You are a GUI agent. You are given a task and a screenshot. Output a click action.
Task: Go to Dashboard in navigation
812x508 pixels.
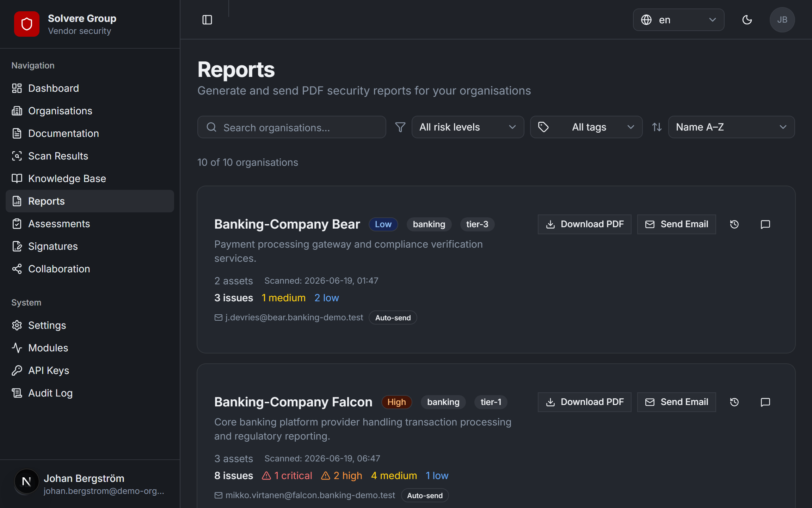pyautogui.click(x=90, y=88)
